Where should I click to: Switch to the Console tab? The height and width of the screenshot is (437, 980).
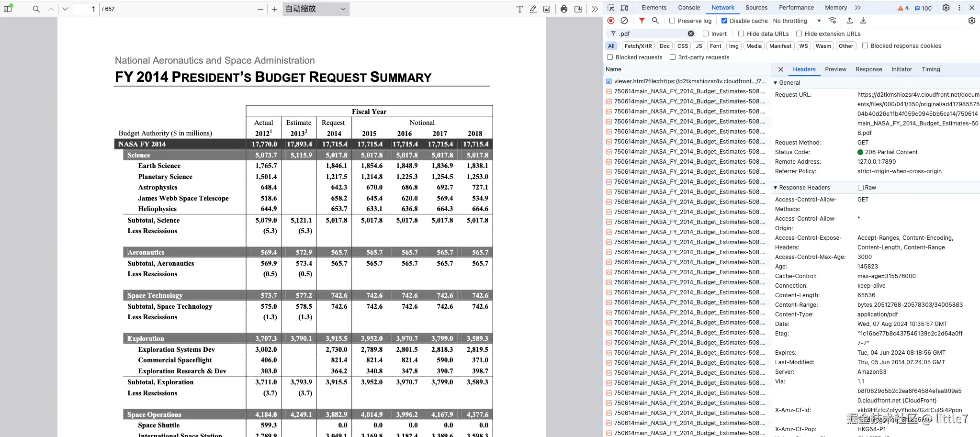(x=689, y=8)
